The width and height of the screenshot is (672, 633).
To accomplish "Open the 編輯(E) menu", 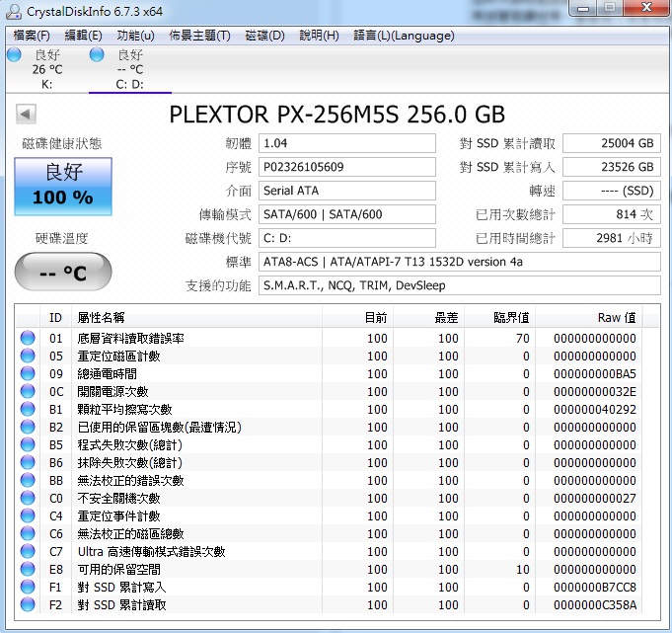I will (83, 36).
